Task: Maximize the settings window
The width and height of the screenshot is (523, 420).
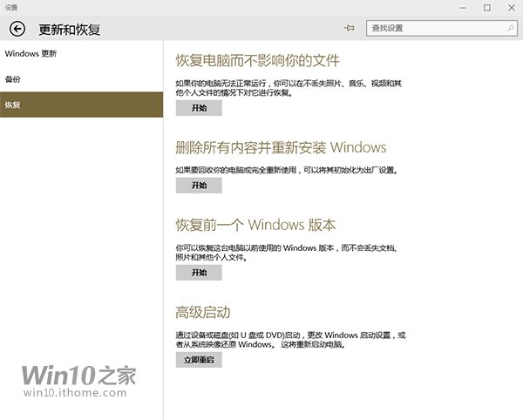Action: point(487,8)
